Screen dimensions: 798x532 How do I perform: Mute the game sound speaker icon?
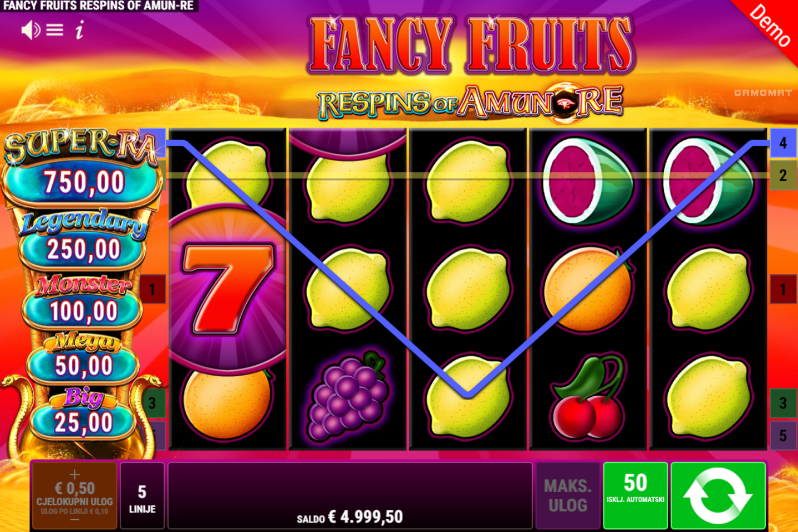31,30
